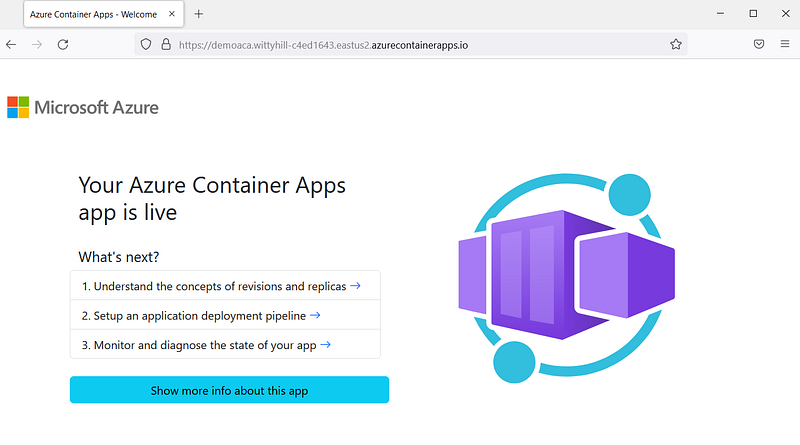Open the application deployment pipeline setup link
800x445 pixels.
(x=225, y=315)
